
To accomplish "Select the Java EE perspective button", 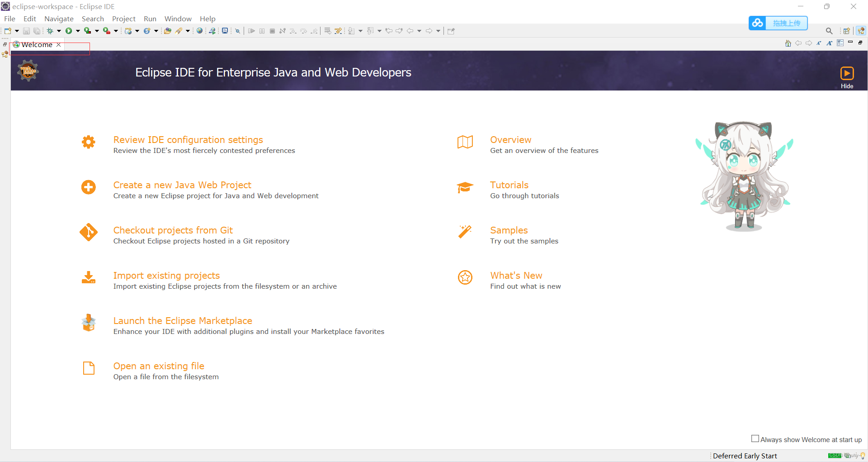I will tap(861, 31).
